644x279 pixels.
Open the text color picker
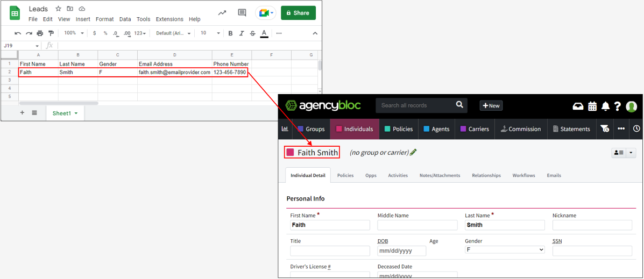pyautogui.click(x=264, y=33)
